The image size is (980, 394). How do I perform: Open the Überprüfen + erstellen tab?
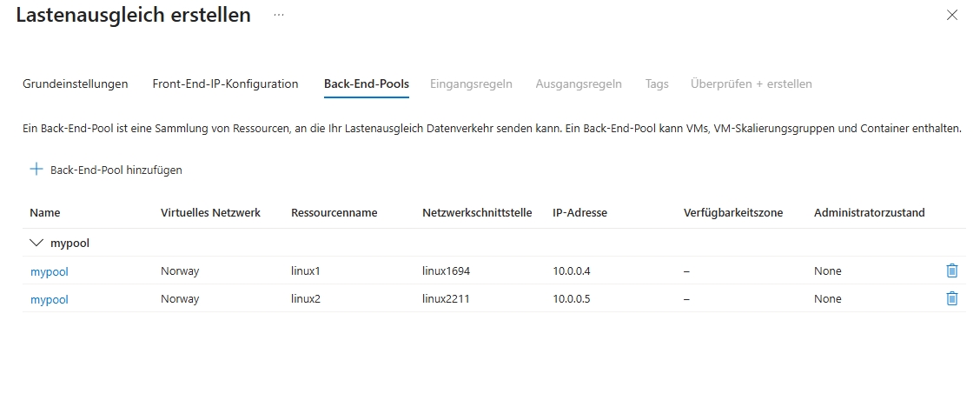(x=751, y=84)
